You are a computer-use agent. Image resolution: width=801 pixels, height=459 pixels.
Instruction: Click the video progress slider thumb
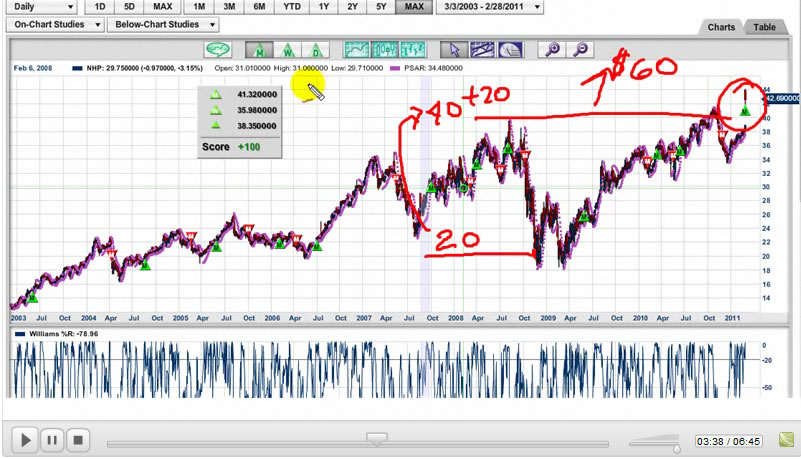(377, 438)
